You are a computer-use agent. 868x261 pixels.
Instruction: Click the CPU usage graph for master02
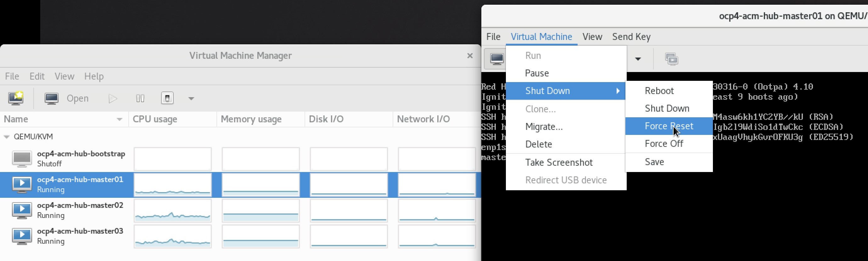coord(172,210)
